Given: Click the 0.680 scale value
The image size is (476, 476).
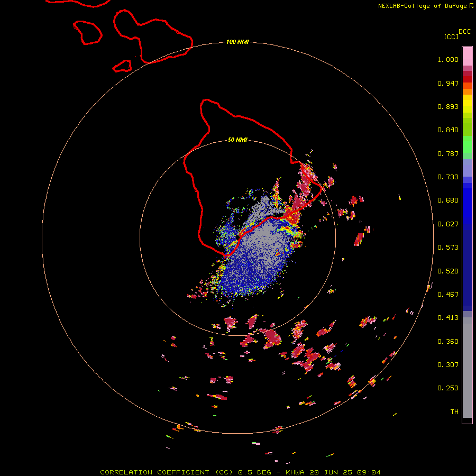Looking at the screenshot, I should click(448, 200).
